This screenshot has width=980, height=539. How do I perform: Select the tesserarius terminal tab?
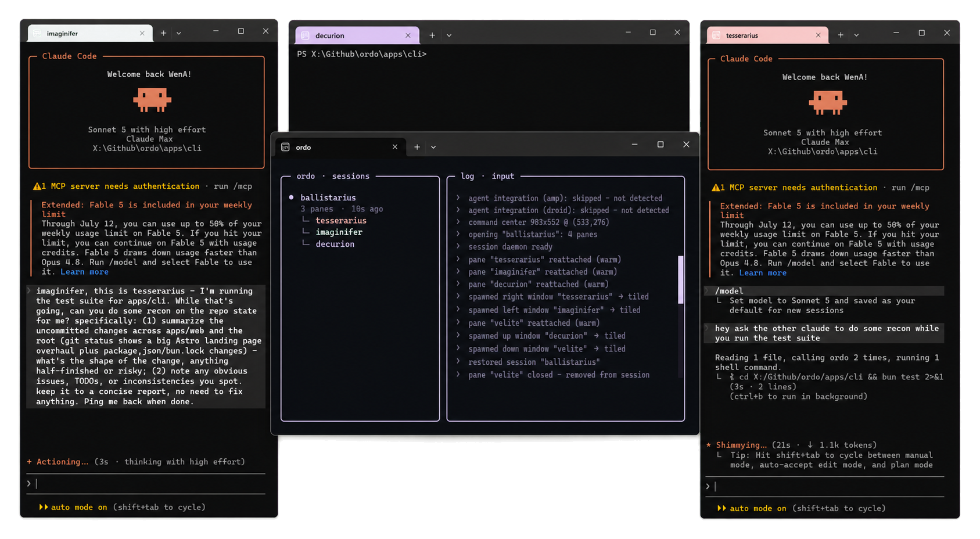(x=767, y=35)
